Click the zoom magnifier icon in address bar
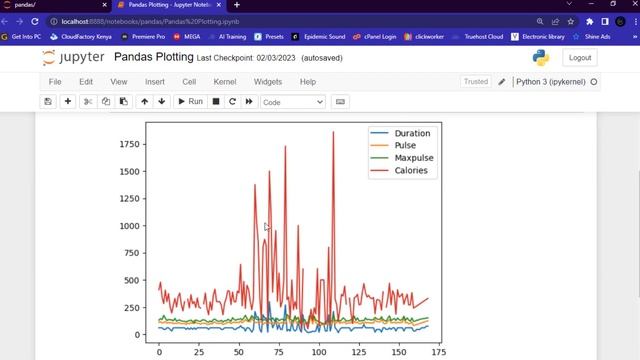This screenshot has width=640, height=360. [540, 22]
